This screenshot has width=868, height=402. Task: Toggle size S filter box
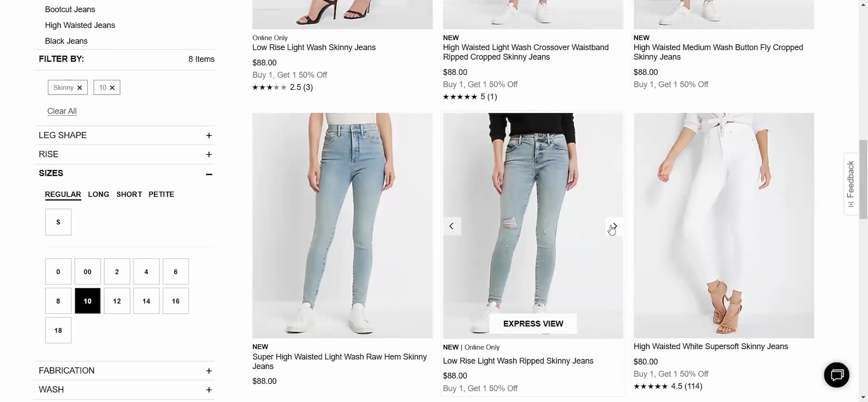coord(58,222)
